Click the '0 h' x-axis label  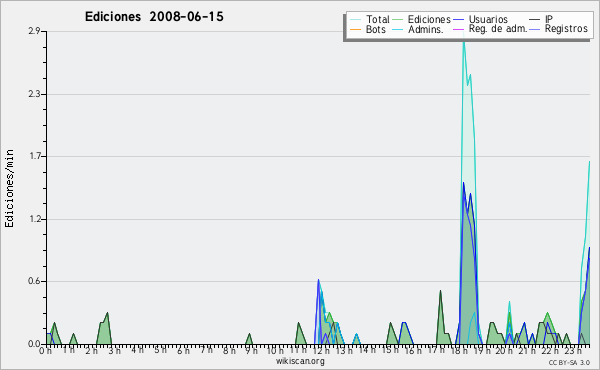coord(45,350)
